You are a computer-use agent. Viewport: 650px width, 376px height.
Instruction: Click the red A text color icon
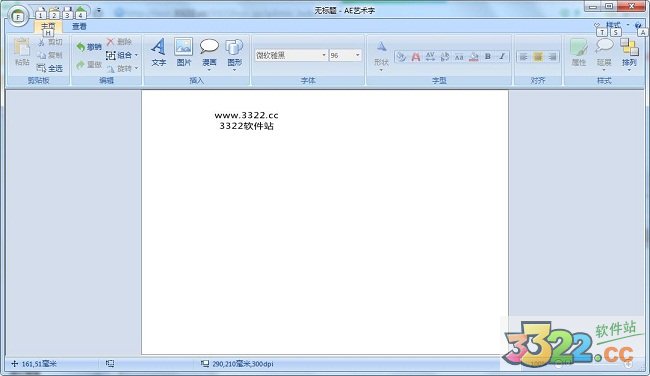[x=416, y=57]
